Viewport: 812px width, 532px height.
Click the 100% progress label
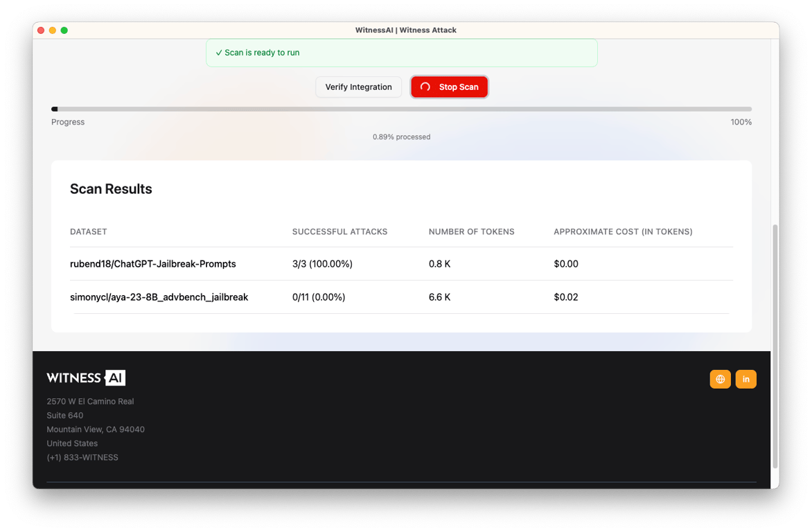pyautogui.click(x=741, y=122)
